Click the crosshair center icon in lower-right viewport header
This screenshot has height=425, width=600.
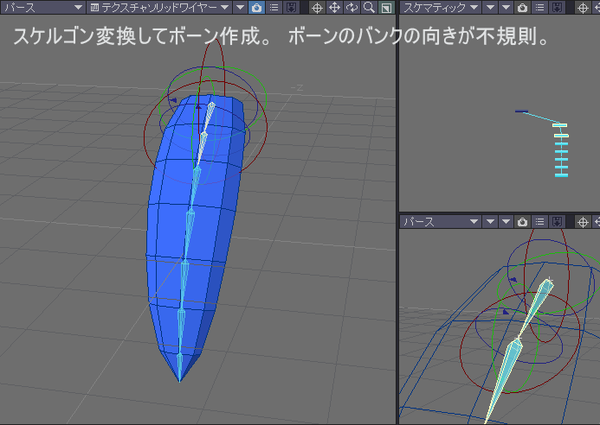583,221
